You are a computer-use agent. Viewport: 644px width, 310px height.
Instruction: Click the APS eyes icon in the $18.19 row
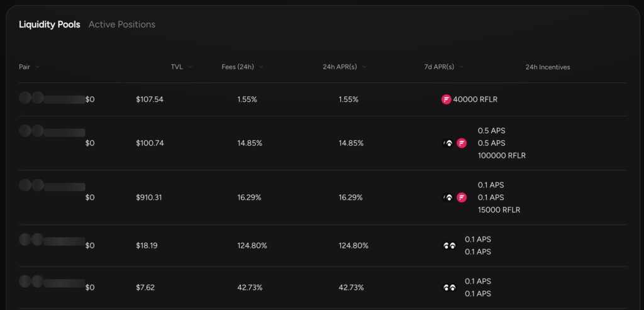point(448,246)
